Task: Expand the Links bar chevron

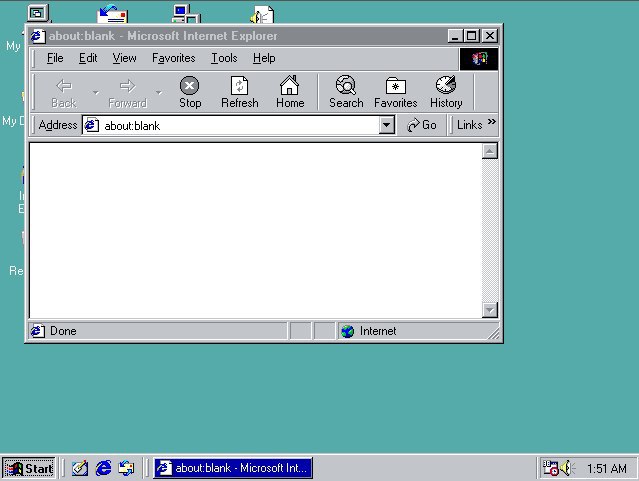Action: (492, 121)
